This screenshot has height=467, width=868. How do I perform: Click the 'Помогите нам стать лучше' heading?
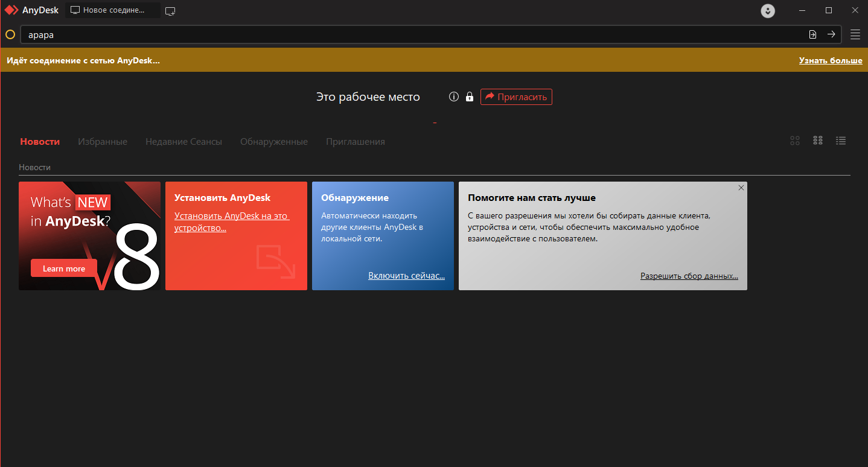click(x=532, y=197)
